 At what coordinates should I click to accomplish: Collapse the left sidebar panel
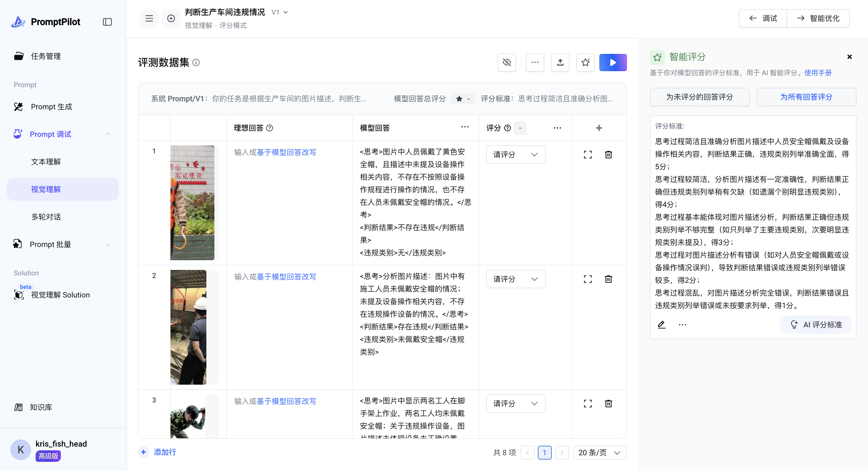107,22
